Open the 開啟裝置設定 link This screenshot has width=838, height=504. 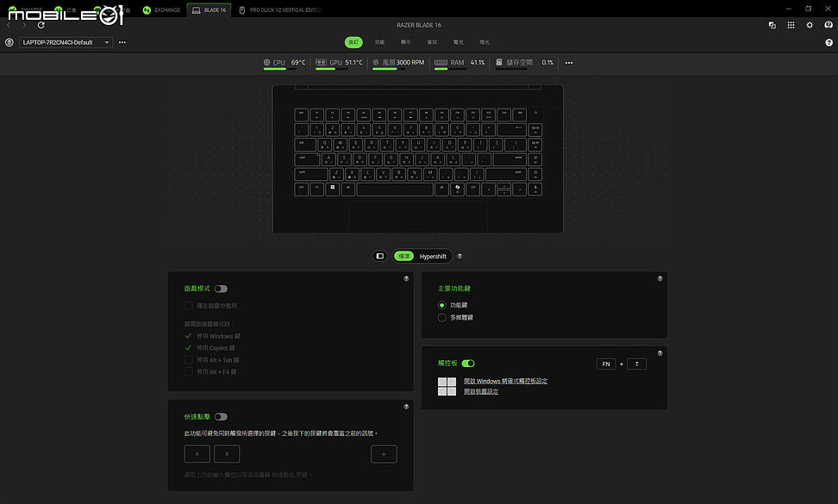[x=481, y=391]
